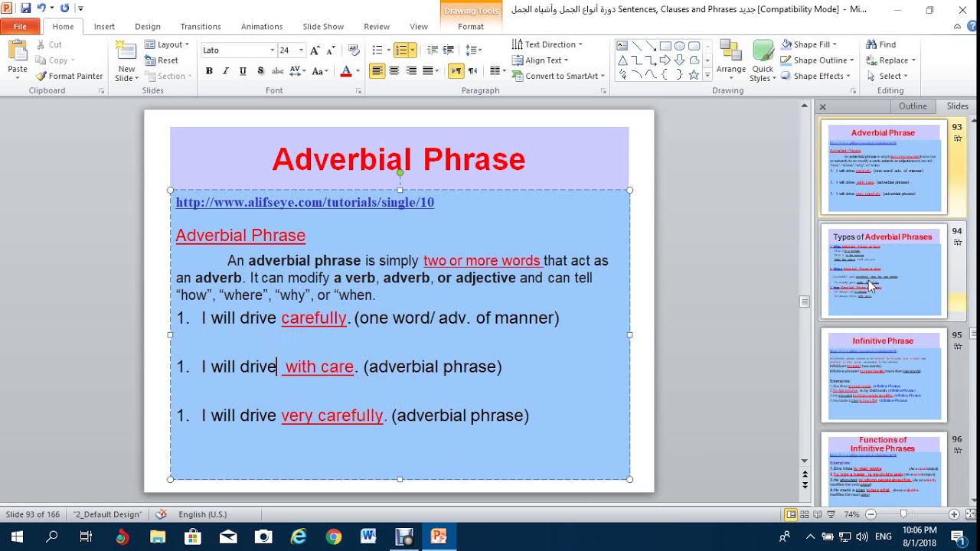The image size is (980, 551).
Task: Toggle Italic formatting
Action: (x=226, y=71)
